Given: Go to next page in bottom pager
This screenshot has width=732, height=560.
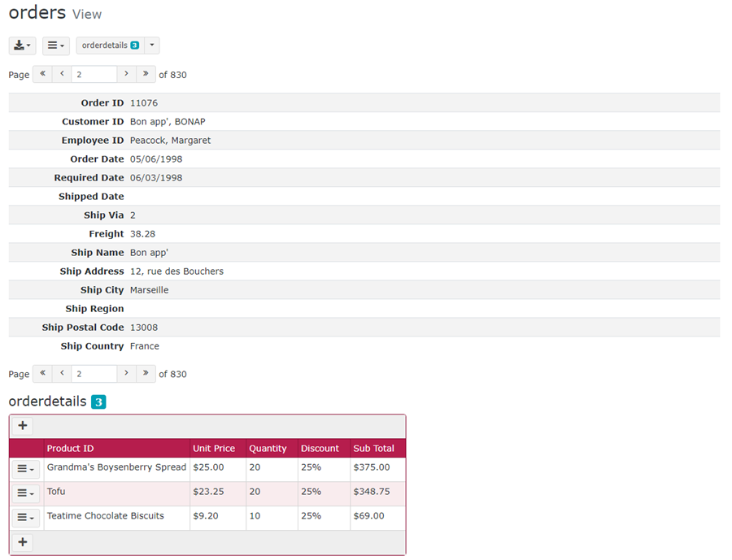Looking at the screenshot, I should pyautogui.click(x=126, y=374).
